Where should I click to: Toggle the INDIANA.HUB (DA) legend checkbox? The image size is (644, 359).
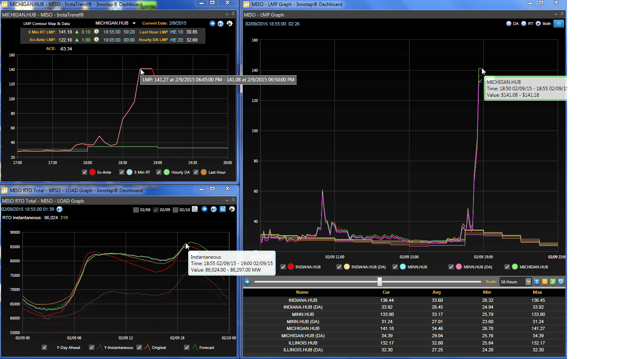[339, 267]
